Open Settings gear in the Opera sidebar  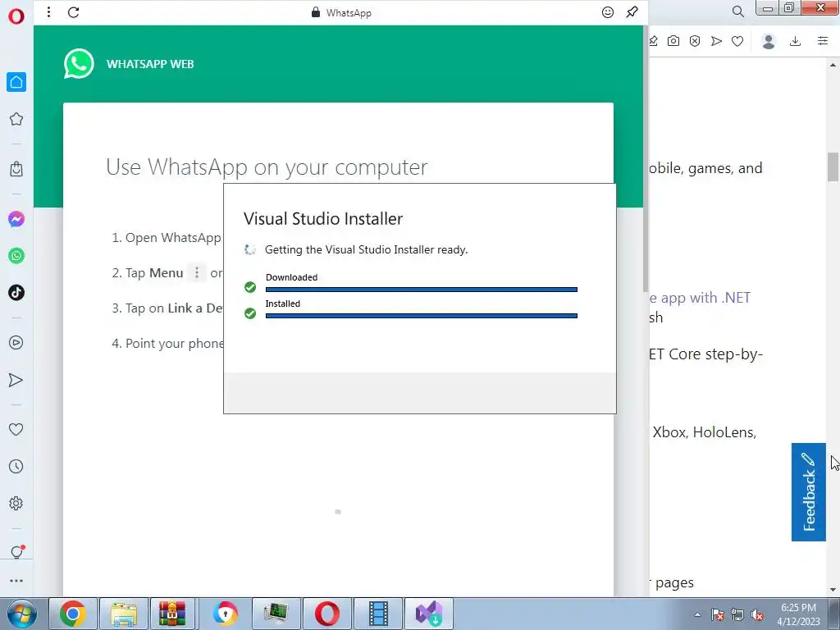pos(16,503)
